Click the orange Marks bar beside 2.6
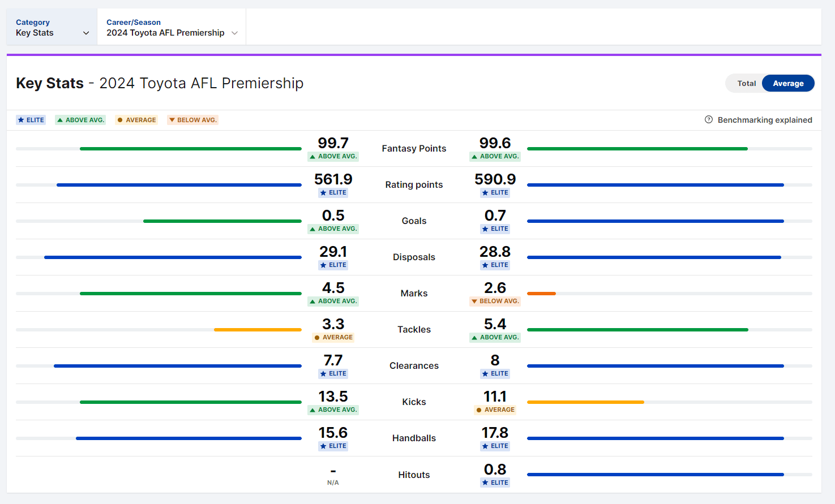The height and width of the screenshot is (504, 835). (541, 294)
